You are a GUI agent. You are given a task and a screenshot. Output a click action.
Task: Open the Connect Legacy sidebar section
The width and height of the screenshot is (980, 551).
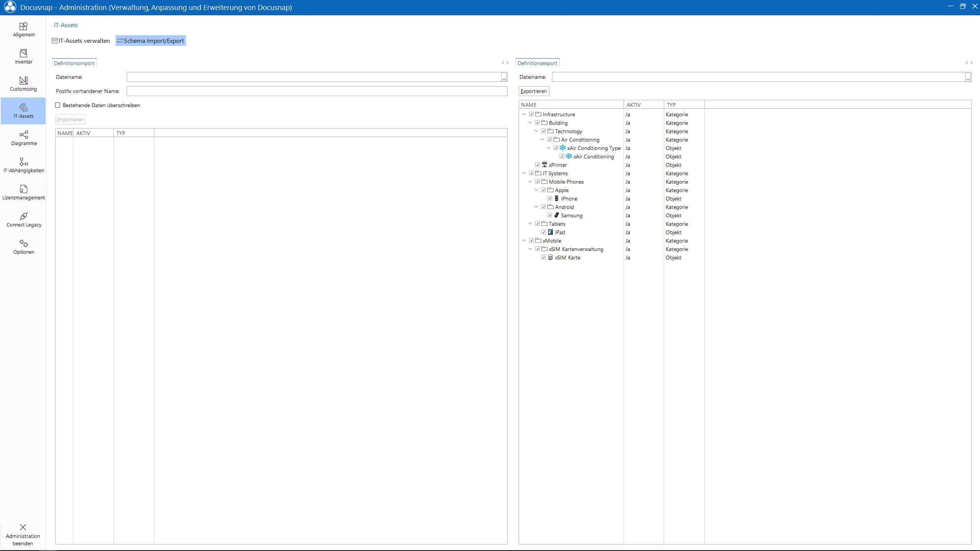23,220
